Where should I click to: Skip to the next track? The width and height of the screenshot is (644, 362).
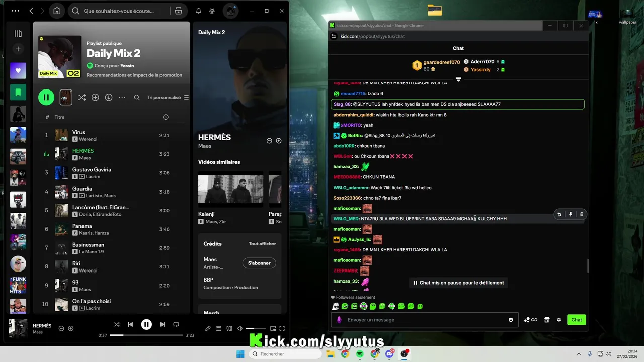tap(163, 325)
